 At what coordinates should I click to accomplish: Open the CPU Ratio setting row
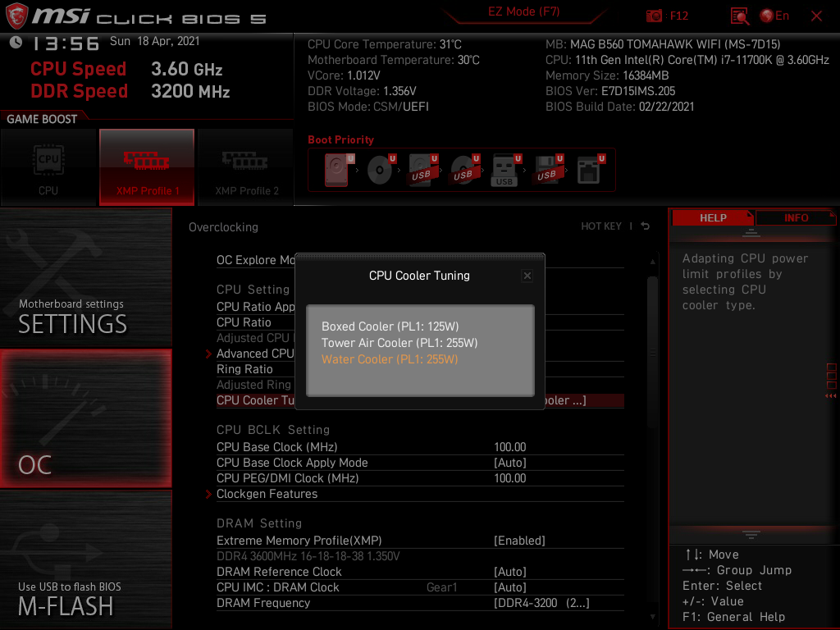(256, 322)
